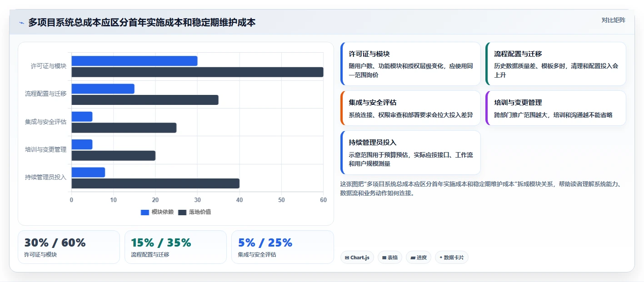Viewport: 644px width, 282px height.
Task: Select the blue bar for 流程配置与迁移
Action: (103, 89)
